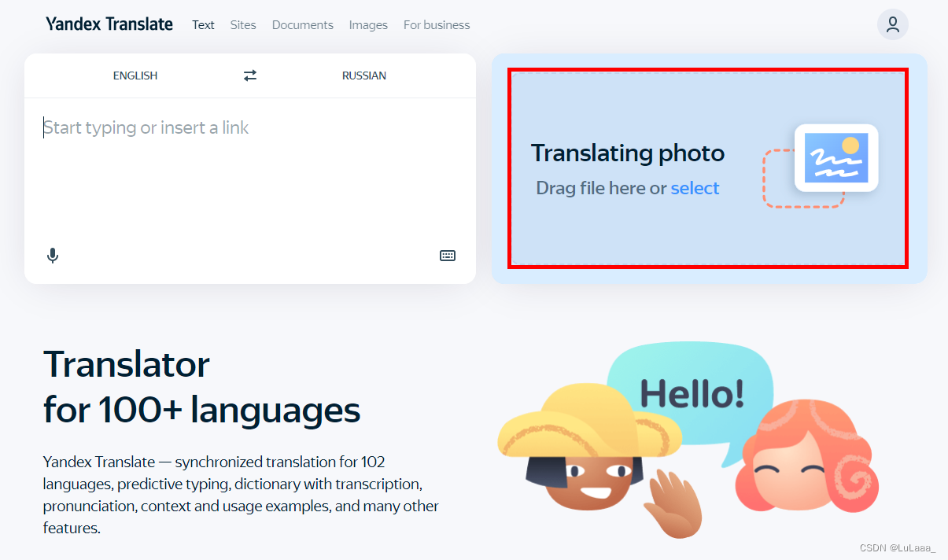The image size is (948, 560).
Task: Click the Translating photo heading
Action: [628, 153]
